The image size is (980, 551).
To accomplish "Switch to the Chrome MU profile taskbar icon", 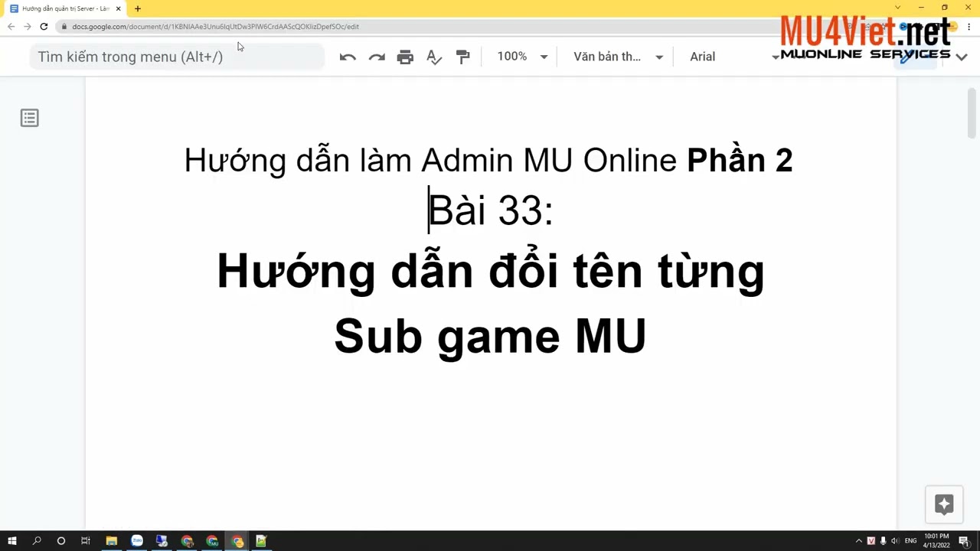I will [212, 541].
